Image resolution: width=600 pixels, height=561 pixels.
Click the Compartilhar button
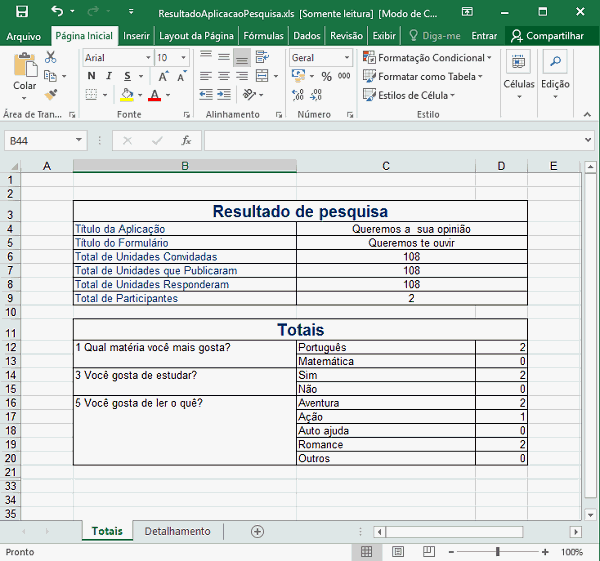tap(547, 36)
